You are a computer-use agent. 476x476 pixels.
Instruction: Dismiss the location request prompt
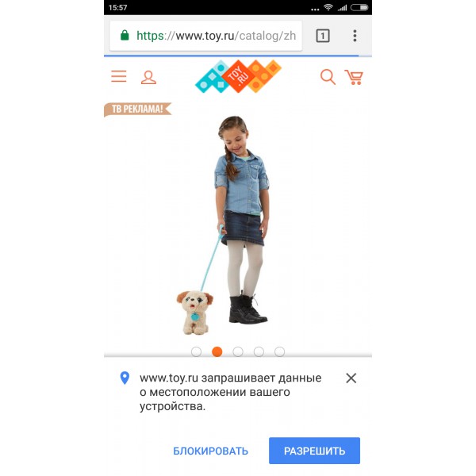pos(351,378)
